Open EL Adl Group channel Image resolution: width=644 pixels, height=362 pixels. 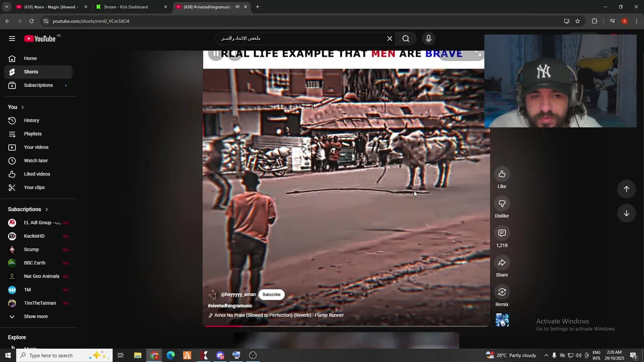click(38, 223)
